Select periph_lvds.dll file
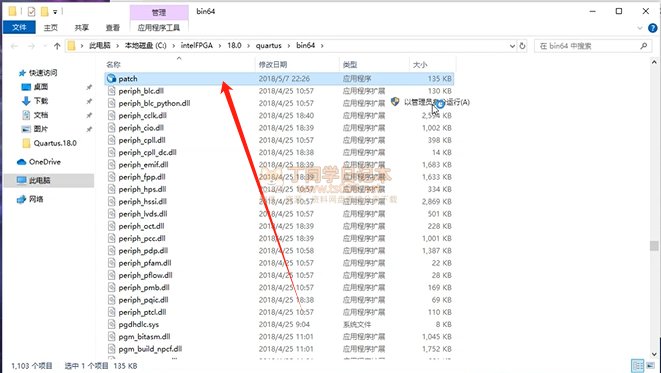Screen dimensions: 661x373 pos(143,214)
